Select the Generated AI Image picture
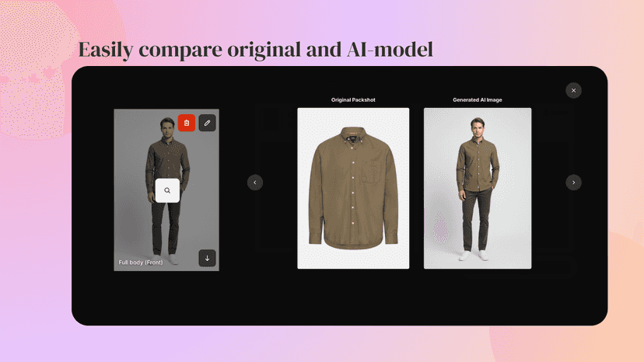Image resolution: width=644 pixels, height=362 pixels. click(x=478, y=189)
